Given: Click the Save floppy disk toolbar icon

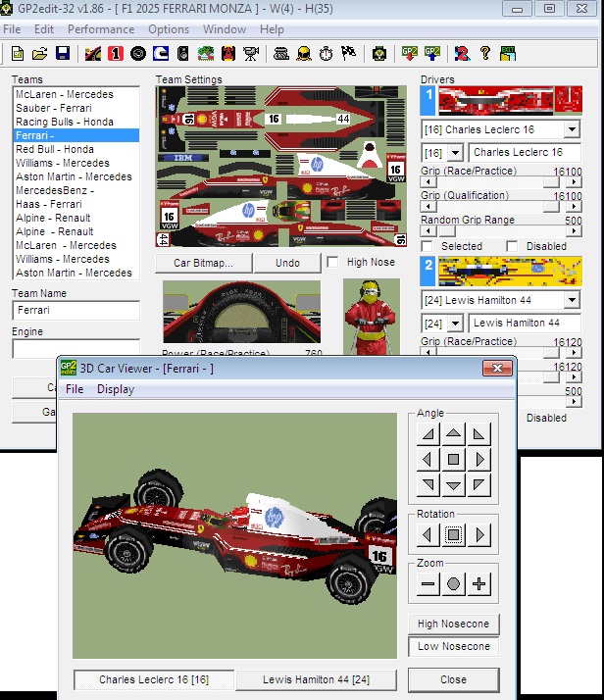Looking at the screenshot, I should (62, 53).
